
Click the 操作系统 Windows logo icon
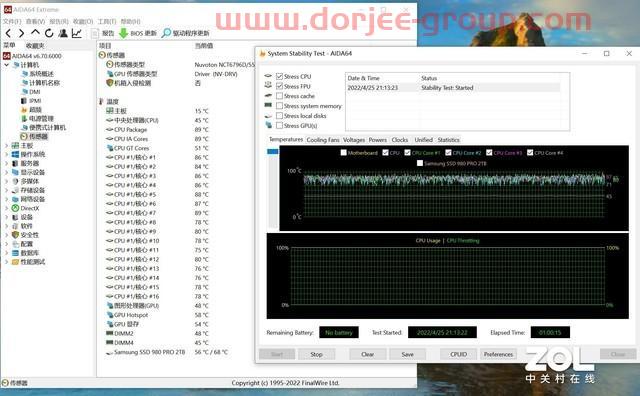pyautogui.click(x=16, y=154)
